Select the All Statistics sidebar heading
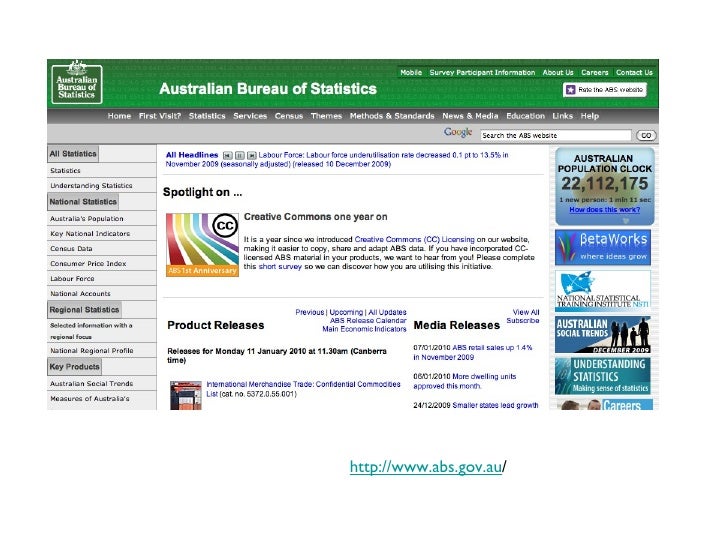 tap(73, 154)
